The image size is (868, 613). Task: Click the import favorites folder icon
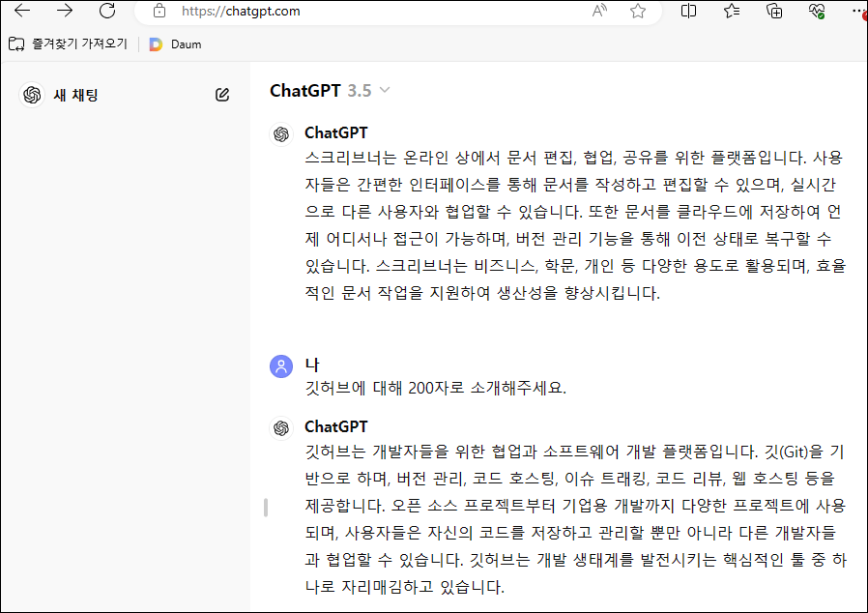coord(16,44)
